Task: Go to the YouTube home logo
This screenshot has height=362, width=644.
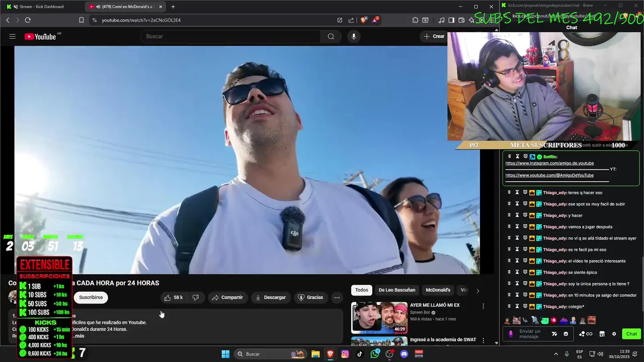Action: tap(40, 36)
